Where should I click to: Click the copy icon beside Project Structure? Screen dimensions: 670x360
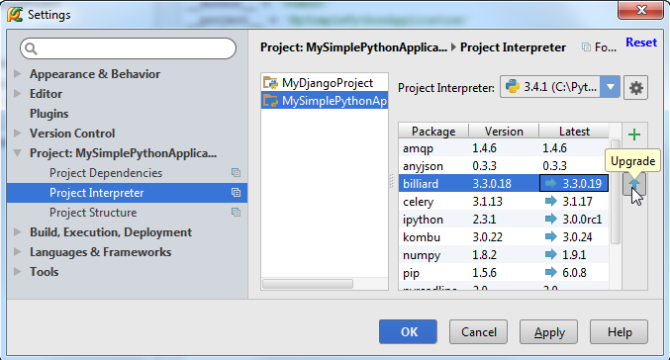[x=236, y=212]
